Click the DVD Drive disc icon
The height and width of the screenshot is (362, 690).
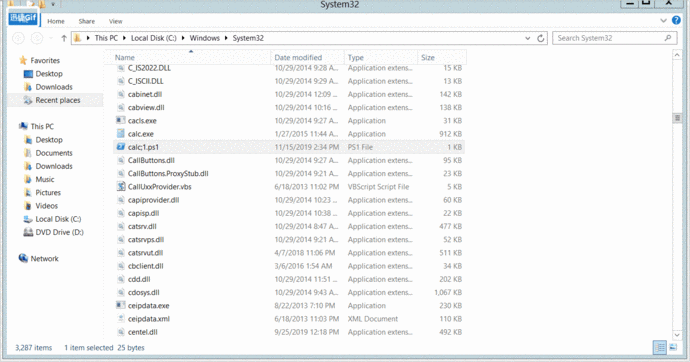[28, 232]
